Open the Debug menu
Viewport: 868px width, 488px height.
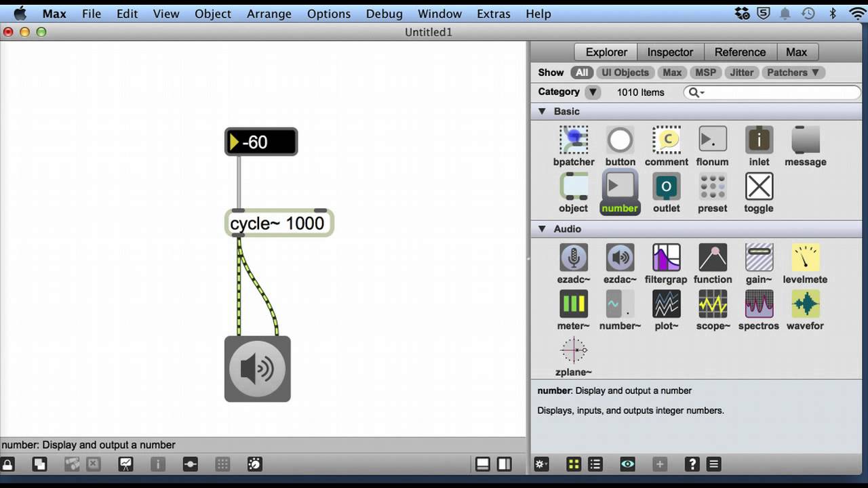[384, 14]
